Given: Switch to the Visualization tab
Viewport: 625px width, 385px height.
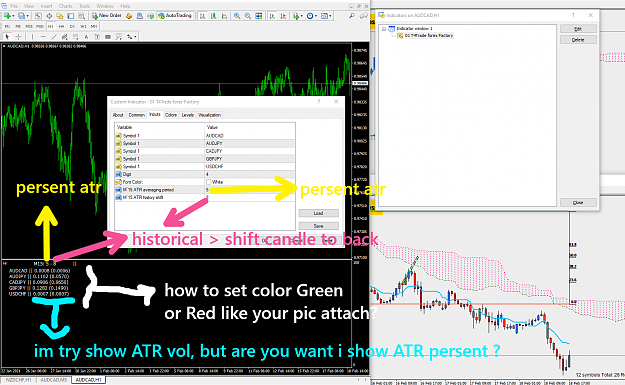Looking at the screenshot, I should 209,115.
